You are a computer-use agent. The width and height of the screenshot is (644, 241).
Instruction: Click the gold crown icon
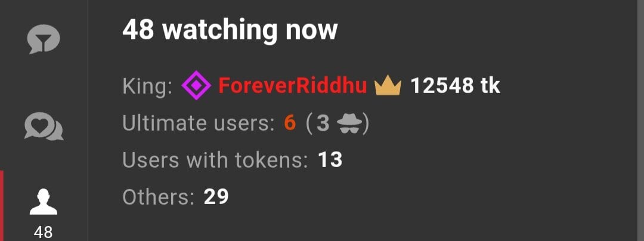pyautogui.click(x=388, y=86)
